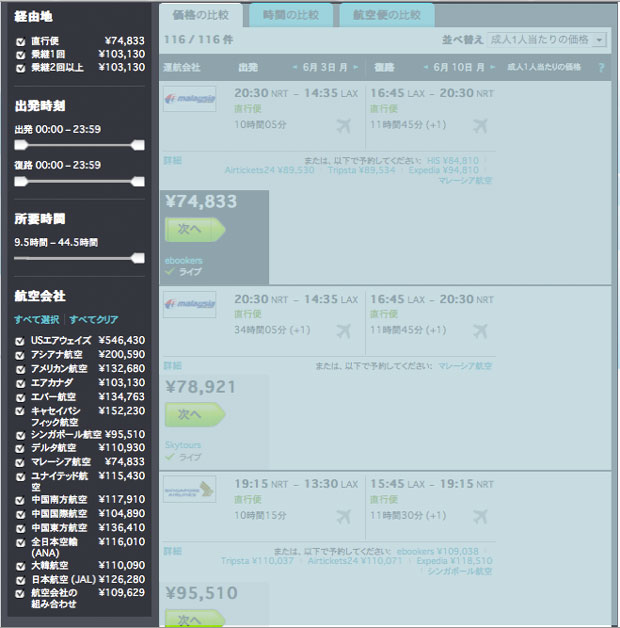Click return plane icon in ¥74,833 result
The height and width of the screenshot is (628, 620).
(x=480, y=126)
